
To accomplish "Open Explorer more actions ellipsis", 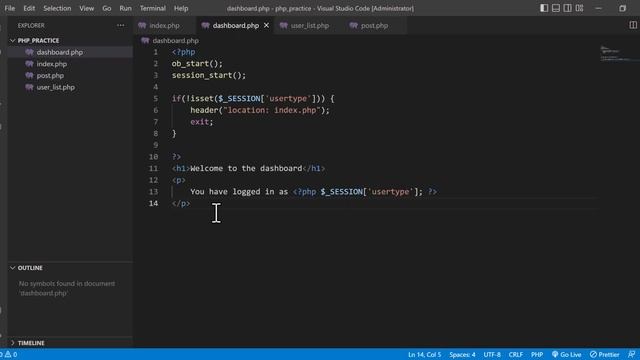I will (x=120, y=25).
